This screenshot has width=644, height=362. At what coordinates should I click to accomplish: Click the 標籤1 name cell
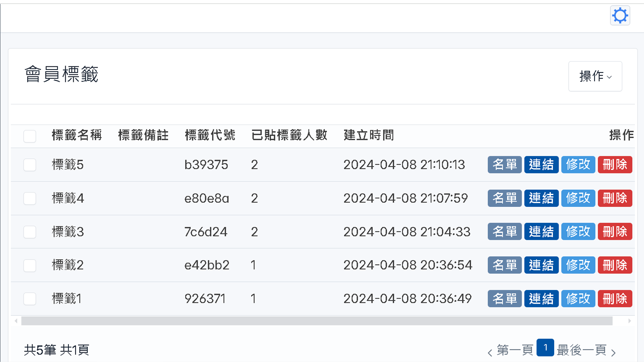(67, 298)
